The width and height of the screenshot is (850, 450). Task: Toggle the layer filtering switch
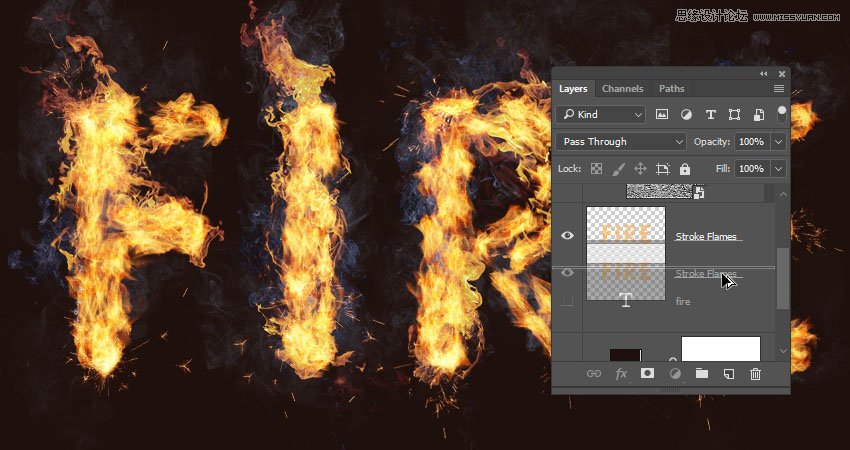tap(781, 114)
